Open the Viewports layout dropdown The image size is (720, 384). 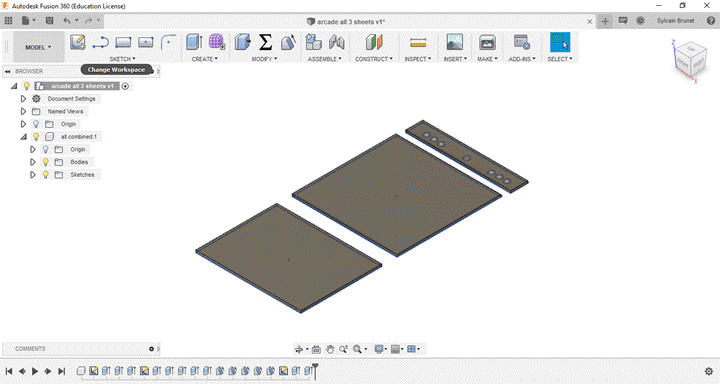pyautogui.click(x=414, y=350)
